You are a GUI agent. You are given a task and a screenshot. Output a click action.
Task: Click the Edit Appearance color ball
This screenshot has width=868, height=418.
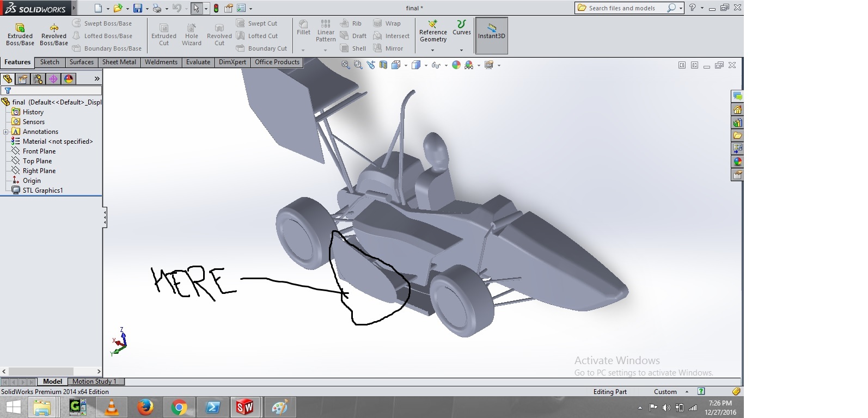[456, 65]
